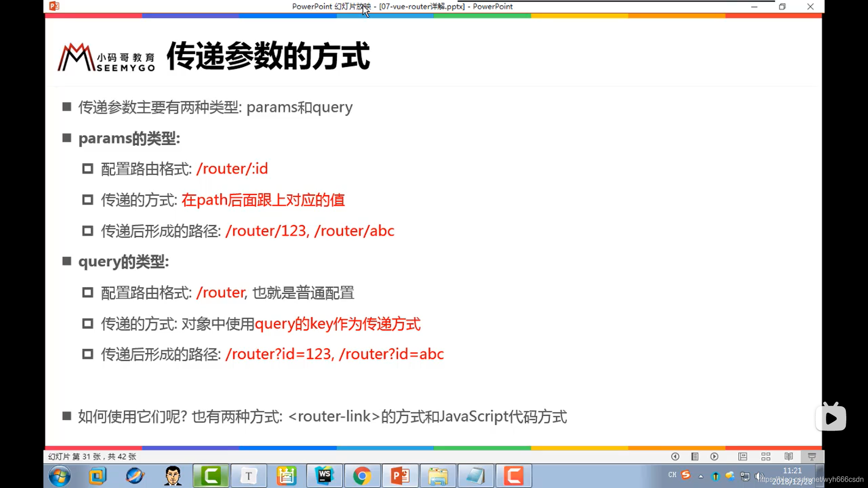Click the CH input language indicator
This screenshot has height=488, width=868.
[x=672, y=475]
